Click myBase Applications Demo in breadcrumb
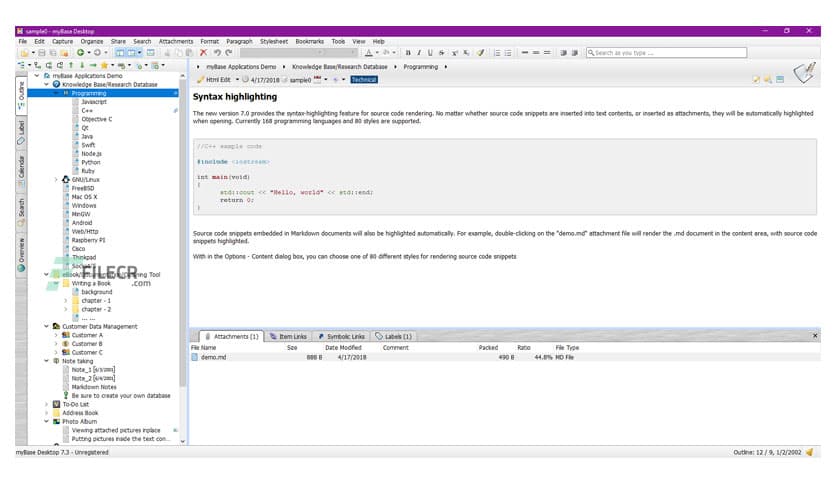Image resolution: width=836 pixels, height=484 pixels. pyautogui.click(x=241, y=67)
